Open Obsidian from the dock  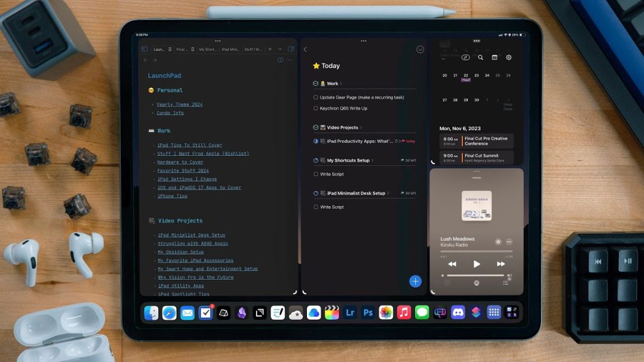click(x=241, y=313)
